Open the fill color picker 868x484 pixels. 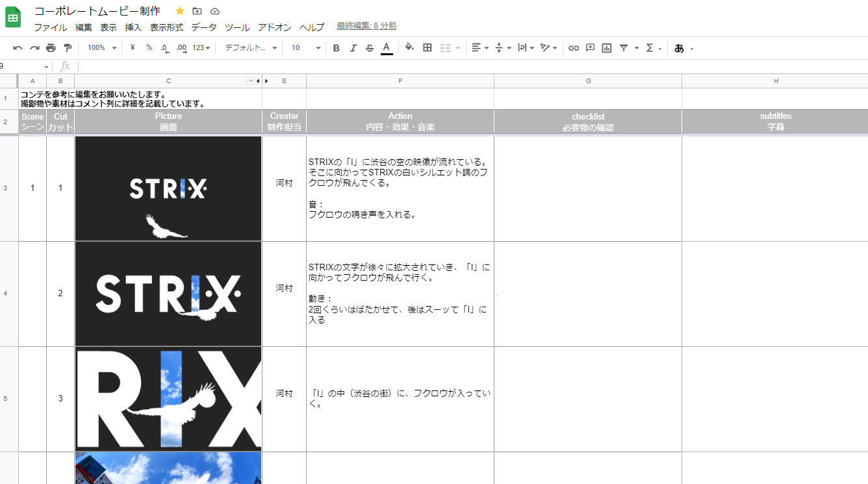[409, 48]
